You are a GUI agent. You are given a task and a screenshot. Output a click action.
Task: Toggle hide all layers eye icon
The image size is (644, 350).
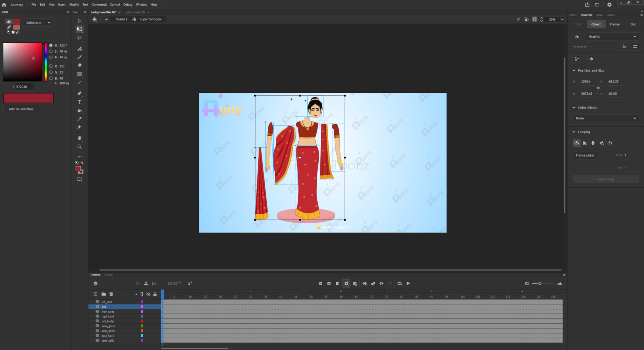[x=148, y=294]
